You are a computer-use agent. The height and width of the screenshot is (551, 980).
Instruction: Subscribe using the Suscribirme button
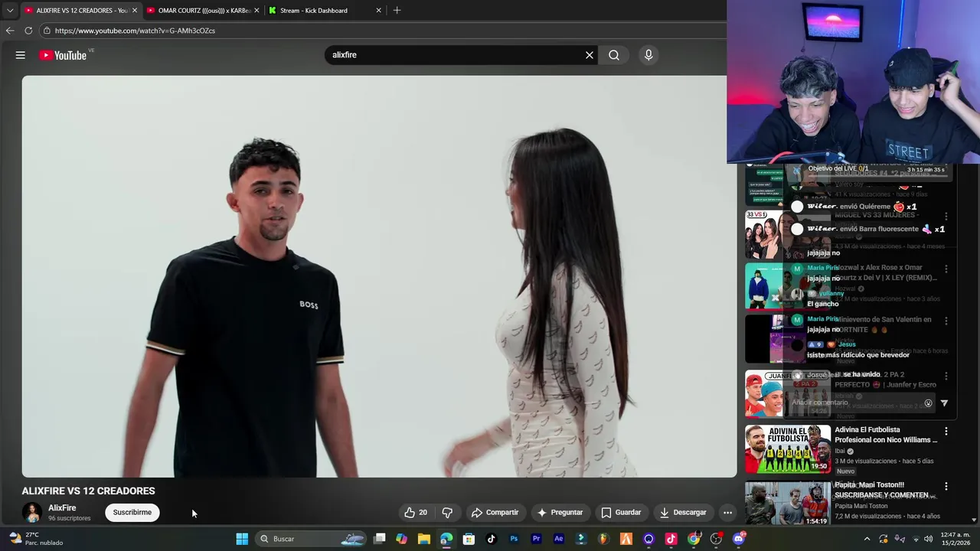pyautogui.click(x=132, y=513)
